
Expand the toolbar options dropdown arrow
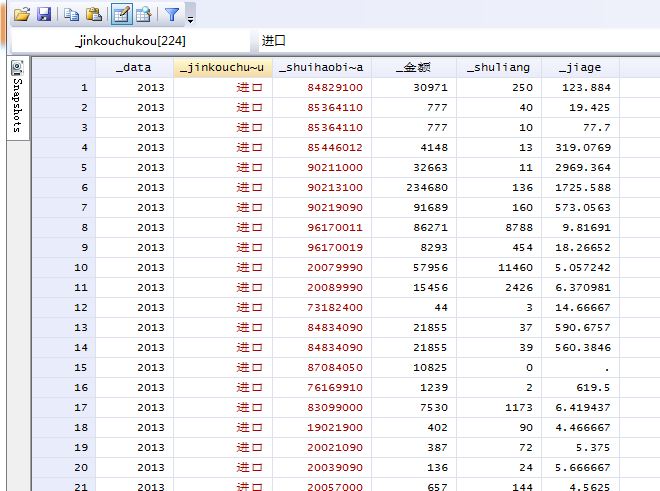pos(190,17)
